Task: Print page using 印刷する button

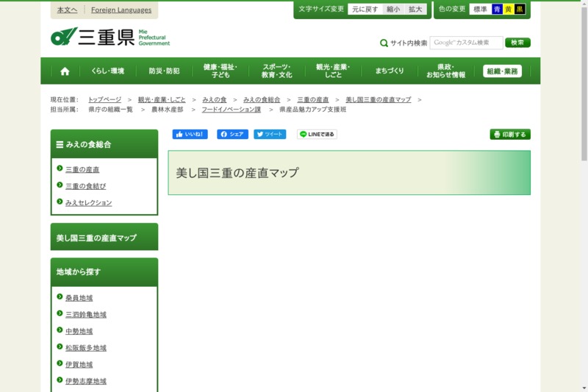Action: 510,135
